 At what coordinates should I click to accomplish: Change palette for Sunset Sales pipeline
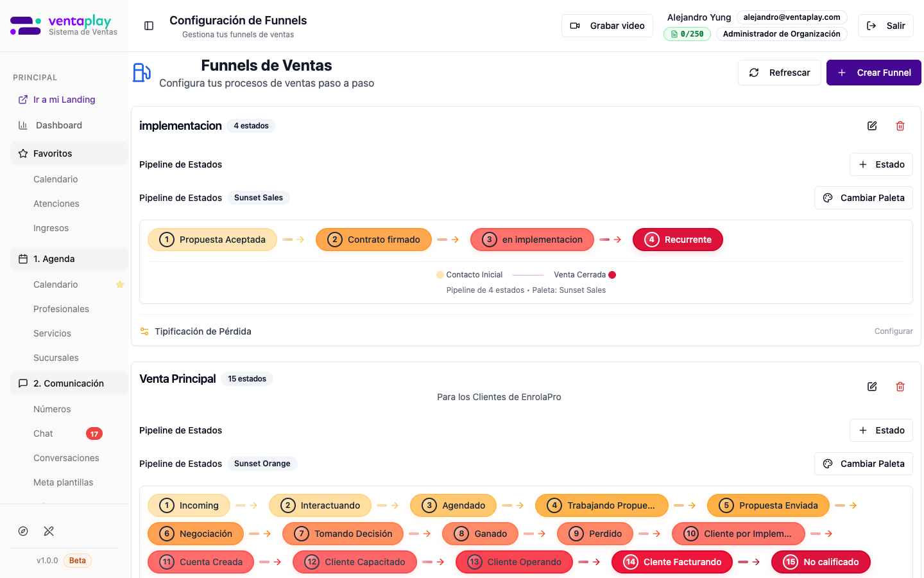(x=863, y=198)
